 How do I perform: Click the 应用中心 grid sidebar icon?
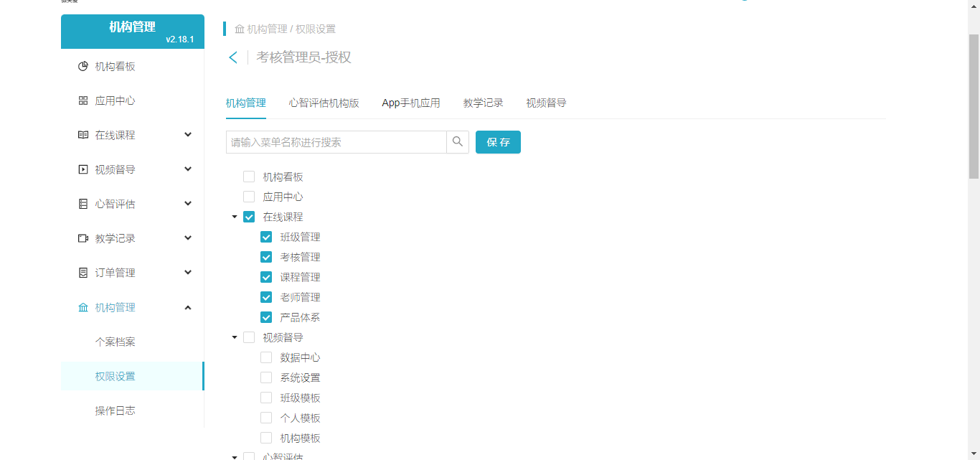point(83,101)
